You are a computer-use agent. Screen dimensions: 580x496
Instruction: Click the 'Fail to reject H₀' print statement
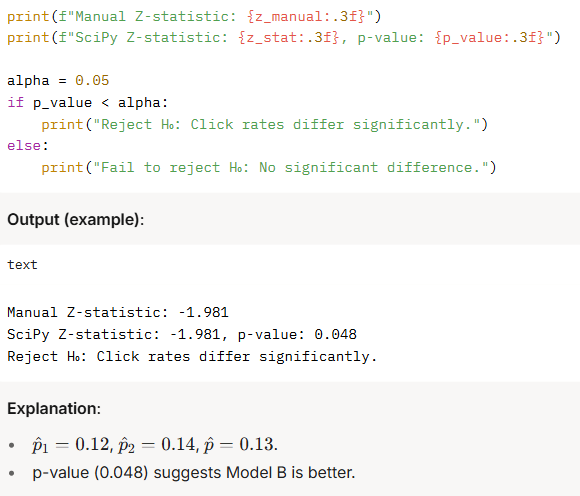coord(269,168)
